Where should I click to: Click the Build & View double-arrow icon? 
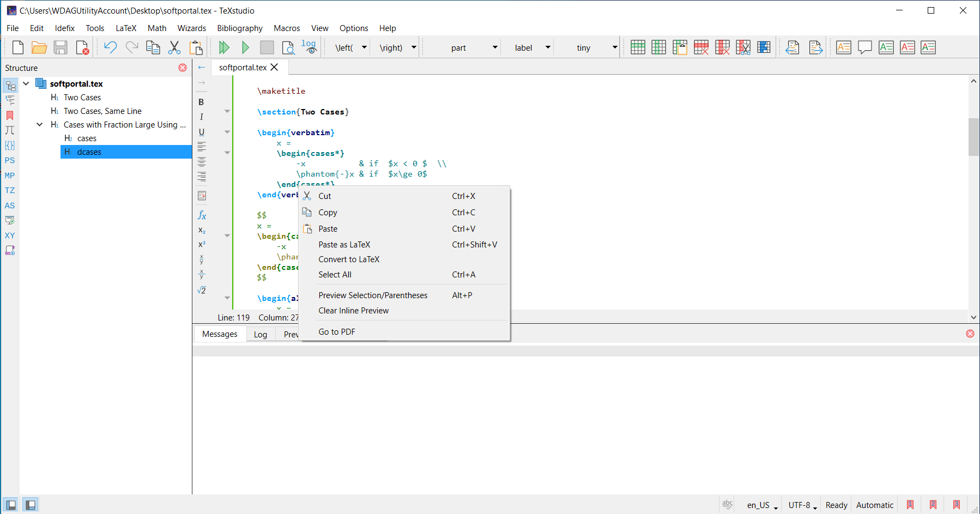[223, 48]
